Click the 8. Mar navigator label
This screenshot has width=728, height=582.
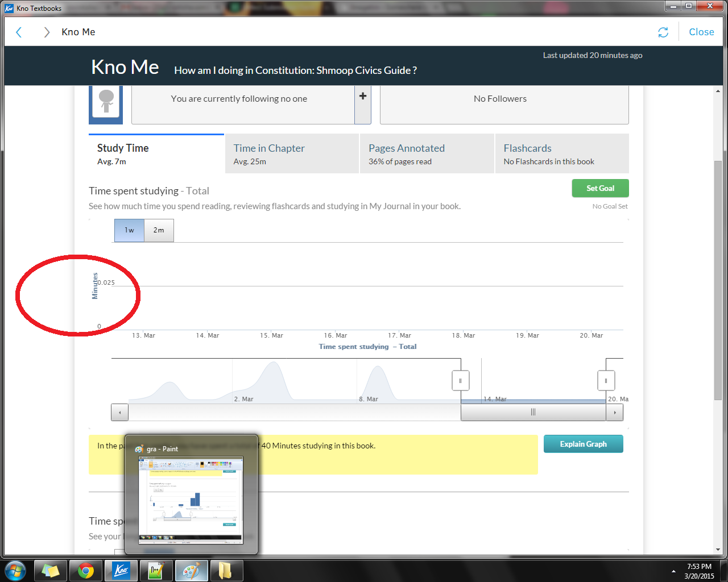(x=369, y=399)
